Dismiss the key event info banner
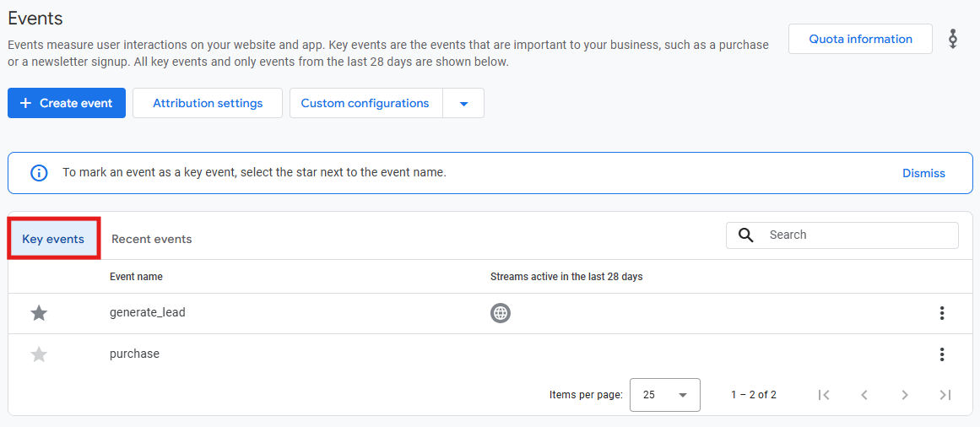 [x=923, y=173]
